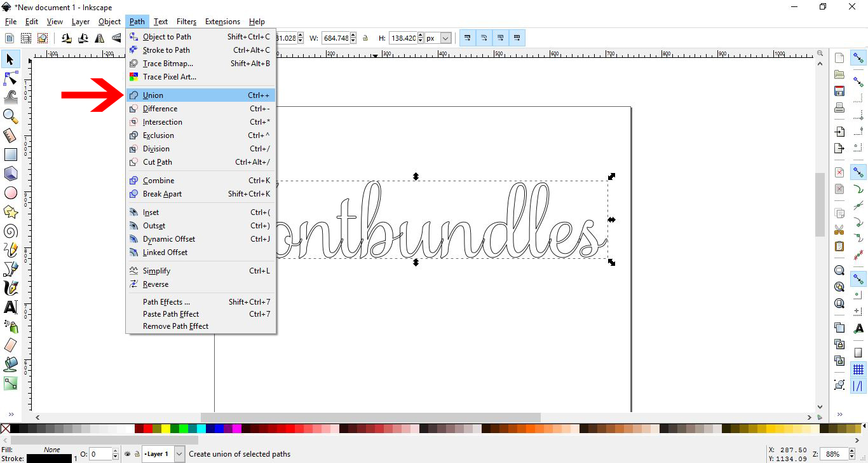Viewport: 868px width, 463px height.
Task: Select the Spray tool
Action: [x=11, y=326]
